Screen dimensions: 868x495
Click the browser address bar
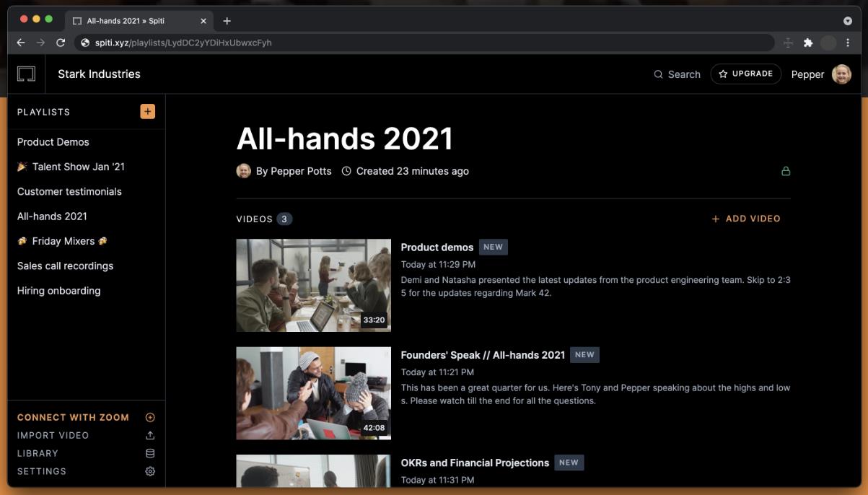(x=424, y=43)
